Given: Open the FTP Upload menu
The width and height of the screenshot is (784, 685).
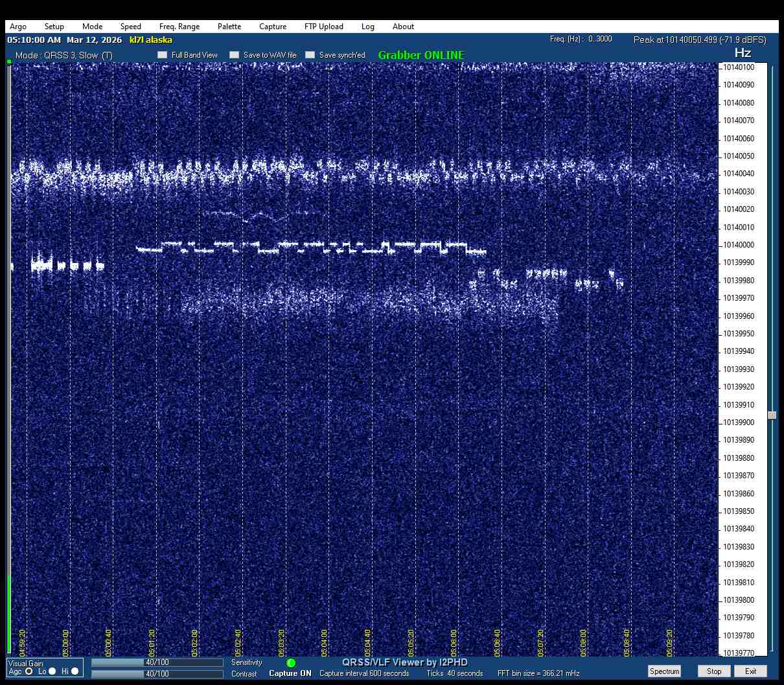Looking at the screenshot, I should tap(323, 27).
